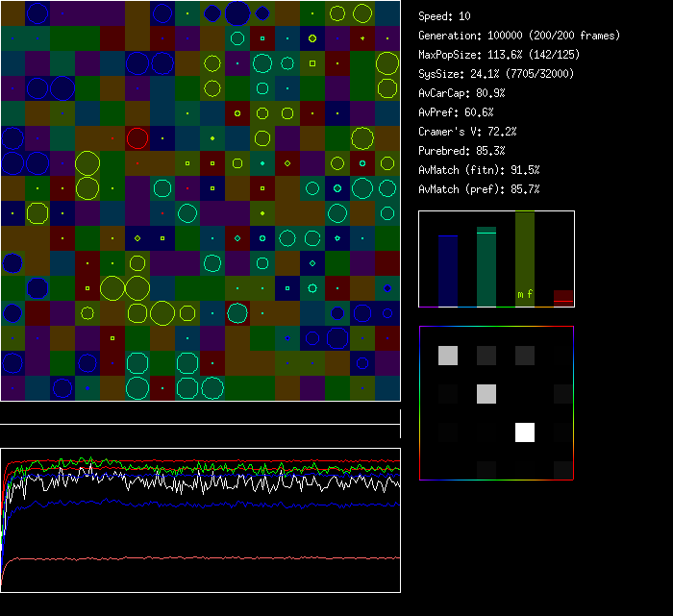The image size is (673, 616).
Task: Pick the light gray second-row matrix square
Action: (x=486, y=393)
